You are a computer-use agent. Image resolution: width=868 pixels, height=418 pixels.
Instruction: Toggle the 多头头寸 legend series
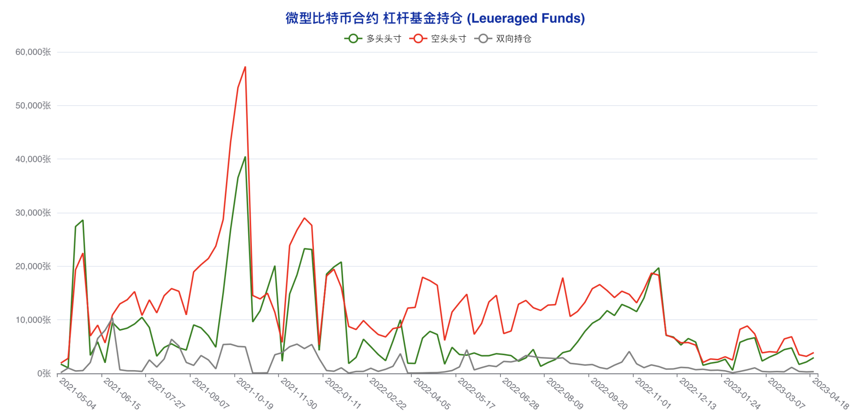pyautogui.click(x=373, y=39)
